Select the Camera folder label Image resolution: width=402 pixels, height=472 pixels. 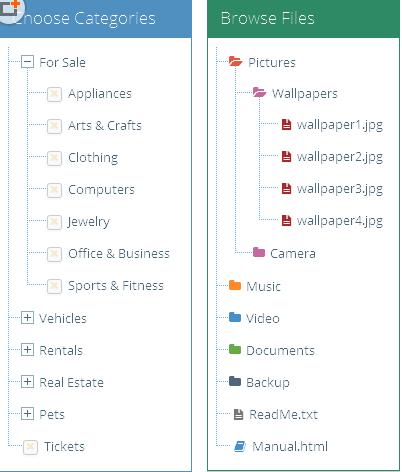pyautogui.click(x=293, y=254)
